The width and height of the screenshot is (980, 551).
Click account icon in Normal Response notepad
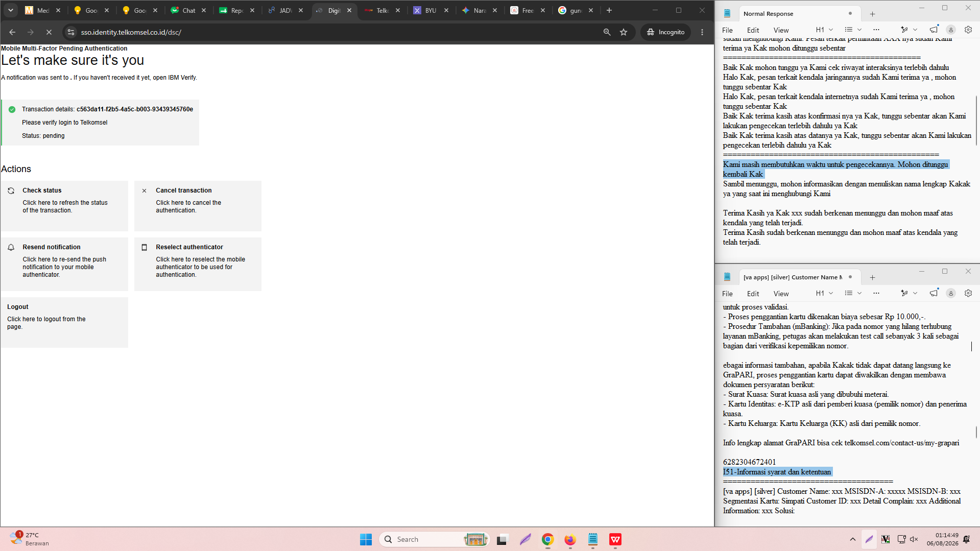click(x=950, y=30)
